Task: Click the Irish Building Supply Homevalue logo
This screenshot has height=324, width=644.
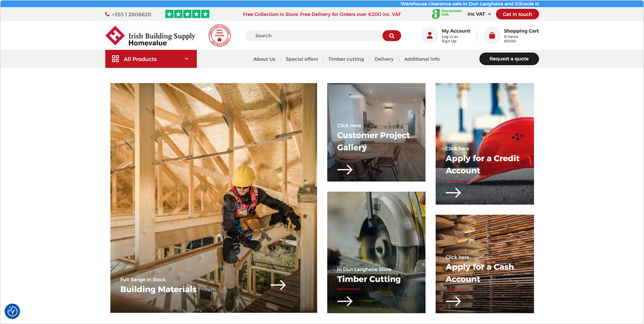Action: [x=150, y=36]
